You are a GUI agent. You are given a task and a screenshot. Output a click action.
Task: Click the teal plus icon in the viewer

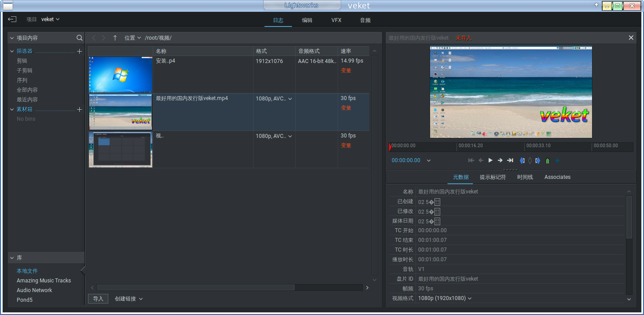[557, 160]
